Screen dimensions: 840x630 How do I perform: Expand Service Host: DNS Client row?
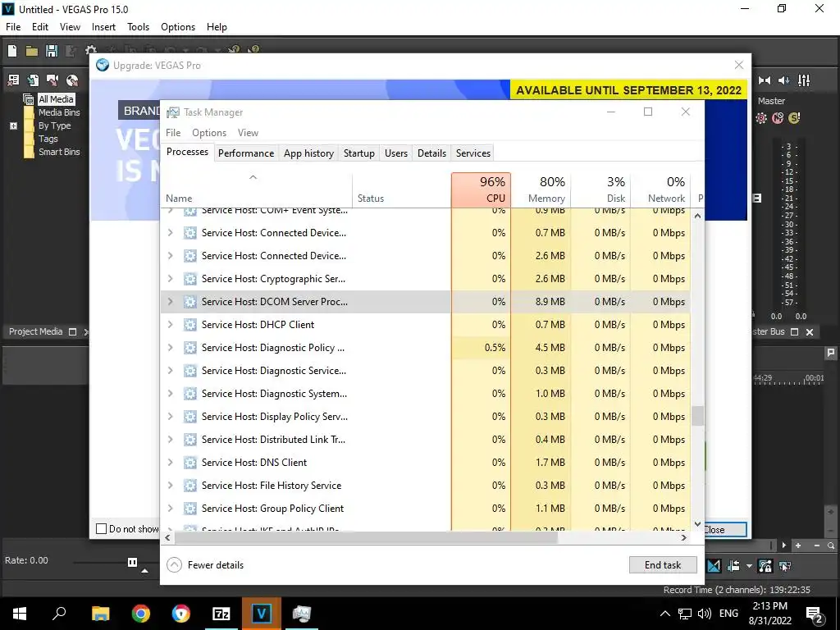pyautogui.click(x=170, y=463)
